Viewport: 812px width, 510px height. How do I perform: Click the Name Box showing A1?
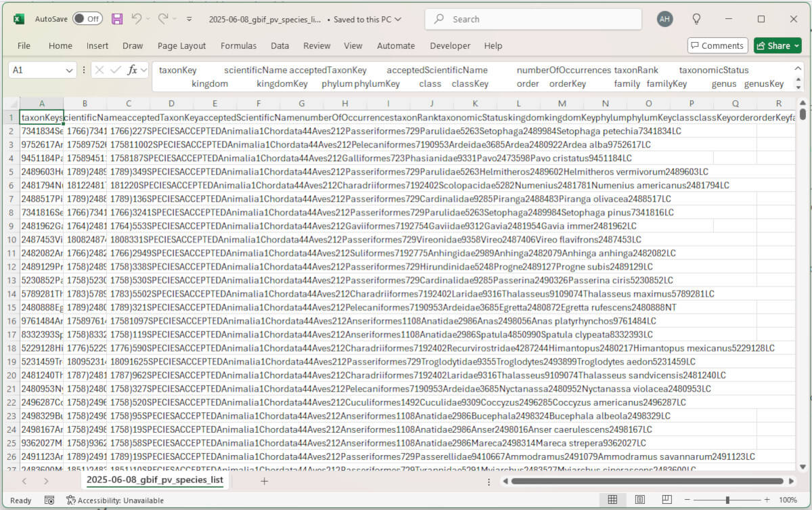tap(36, 70)
